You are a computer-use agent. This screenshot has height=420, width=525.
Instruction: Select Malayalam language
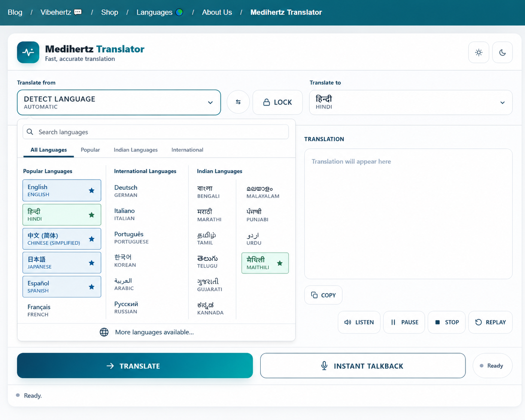click(x=263, y=192)
